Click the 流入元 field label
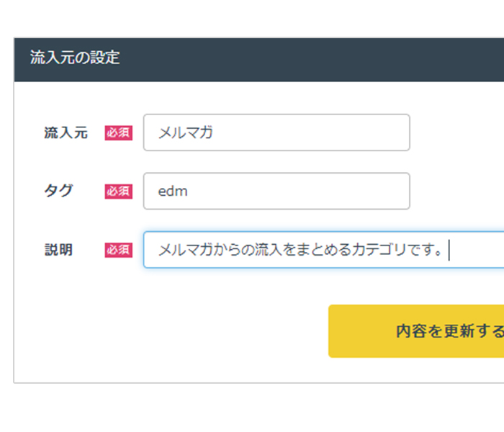Screen dimensions: 504x432 (66, 132)
